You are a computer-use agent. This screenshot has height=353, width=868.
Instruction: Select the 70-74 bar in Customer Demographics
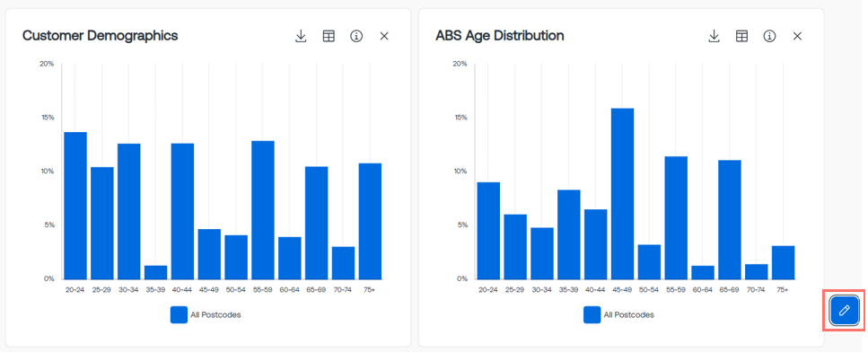click(x=343, y=263)
